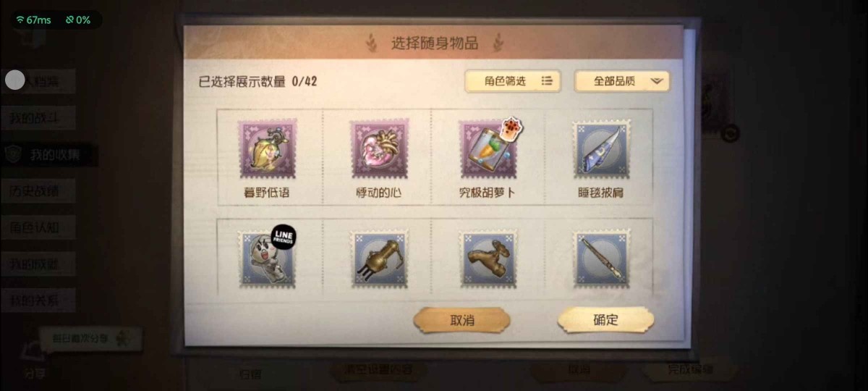Select the 悸动的心 heart accessory stamp
This screenshot has width=868, height=391.
(380, 150)
